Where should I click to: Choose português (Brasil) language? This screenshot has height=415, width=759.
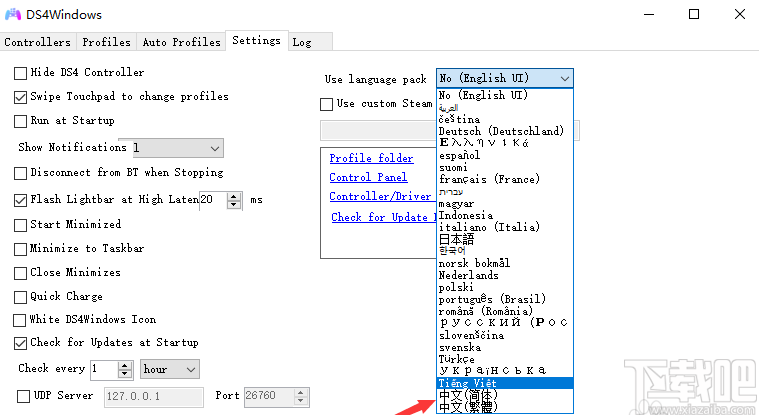(x=505, y=299)
